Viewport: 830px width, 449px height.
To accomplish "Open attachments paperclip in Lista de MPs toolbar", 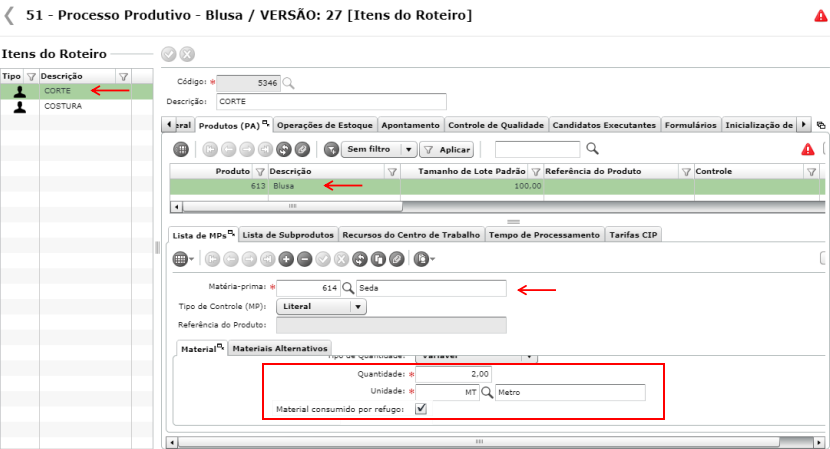I will click(x=396, y=259).
